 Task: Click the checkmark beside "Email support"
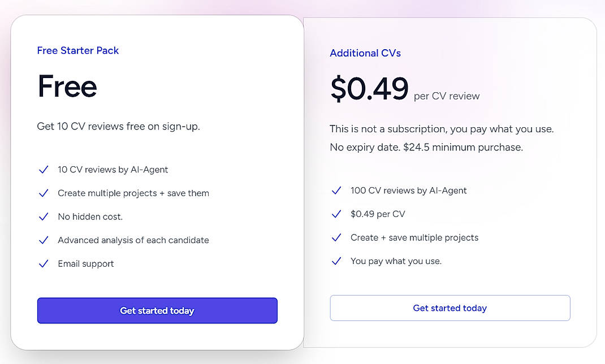pyautogui.click(x=44, y=263)
